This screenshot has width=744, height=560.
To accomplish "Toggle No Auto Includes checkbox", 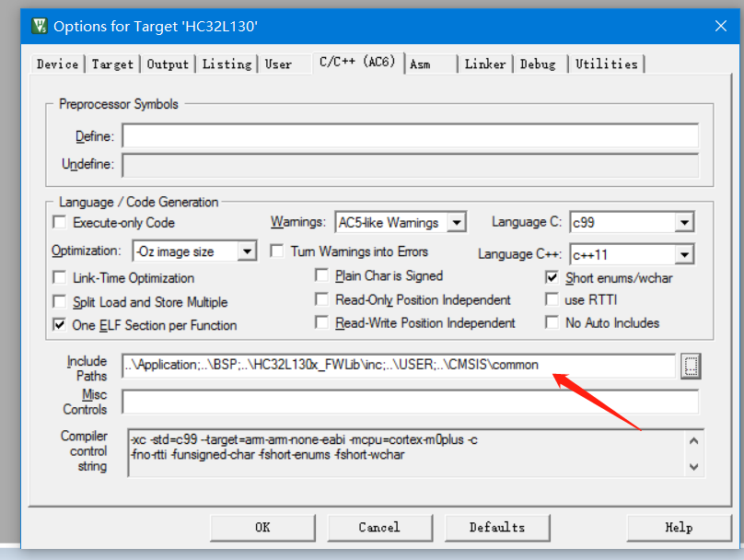I will (552, 322).
